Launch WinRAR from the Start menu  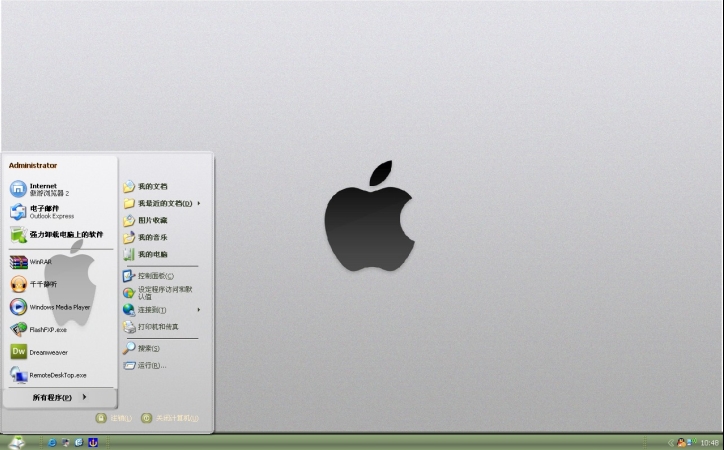(x=59, y=262)
